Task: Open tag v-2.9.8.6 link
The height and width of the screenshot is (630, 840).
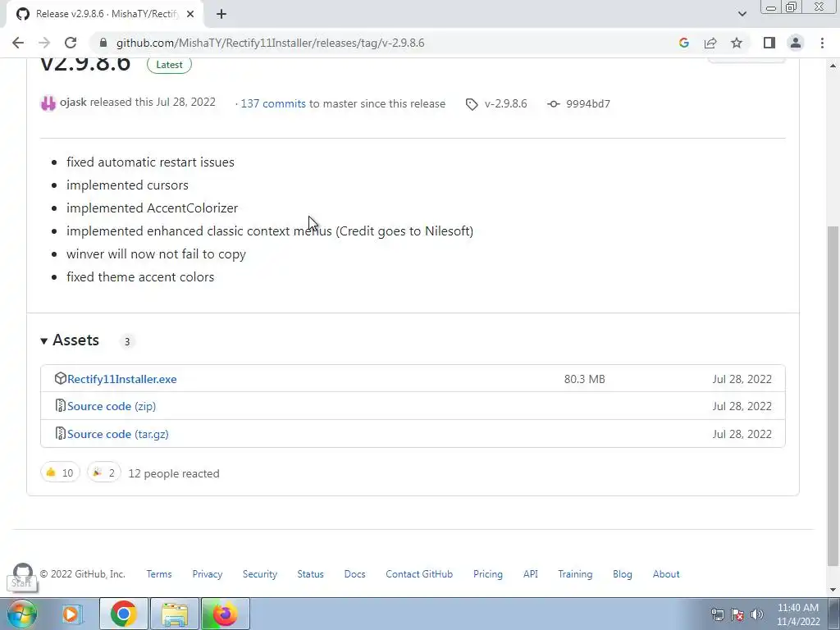Action: pyautogui.click(x=505, y=103)
